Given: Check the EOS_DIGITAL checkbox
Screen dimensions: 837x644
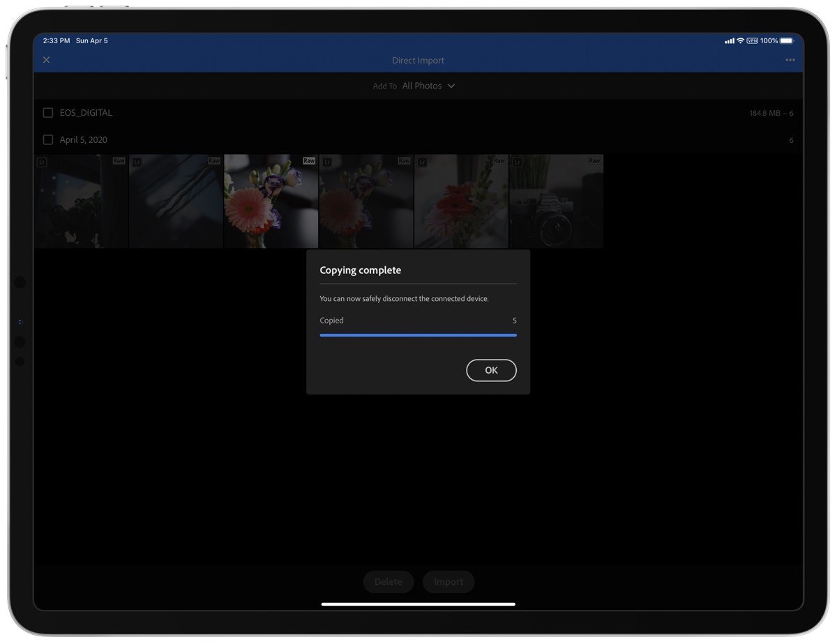Looking at the screenshot, I should coord(48,113).
